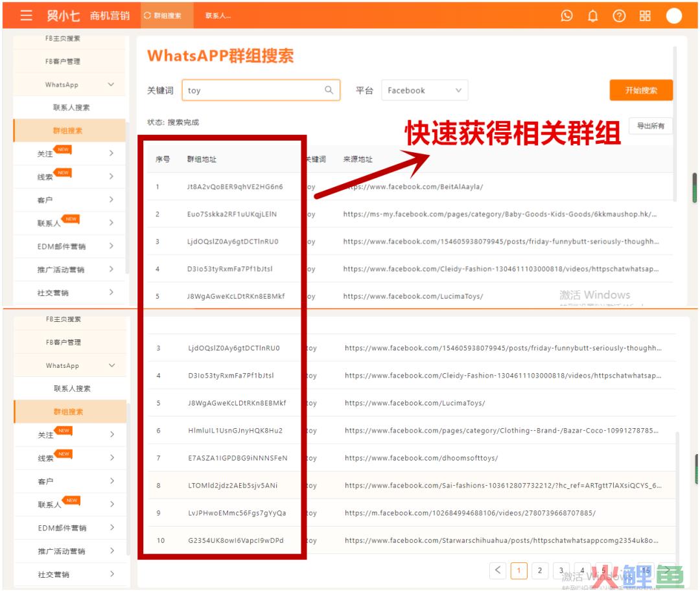The image size is (700, 592).
Task: Click group address Euo7Sskka2RF1uUKqjLEIN
Action: [x=231, y=214]
